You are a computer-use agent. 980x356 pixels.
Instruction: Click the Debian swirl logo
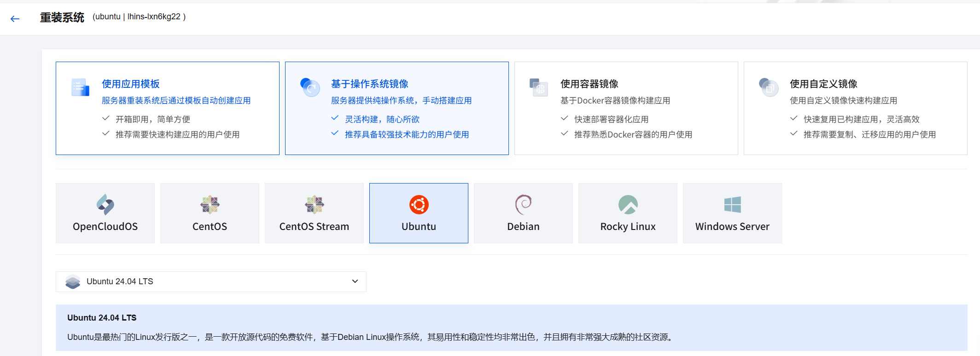524,205
